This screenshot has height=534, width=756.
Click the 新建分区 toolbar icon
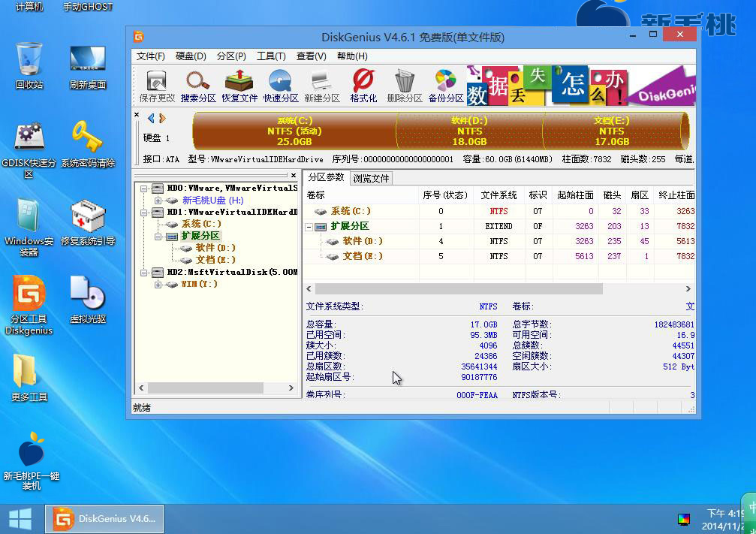coord(321,86)
